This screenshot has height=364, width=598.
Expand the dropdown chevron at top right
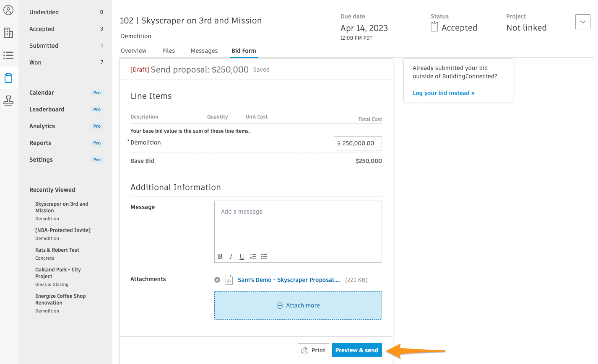click(582, 22)
